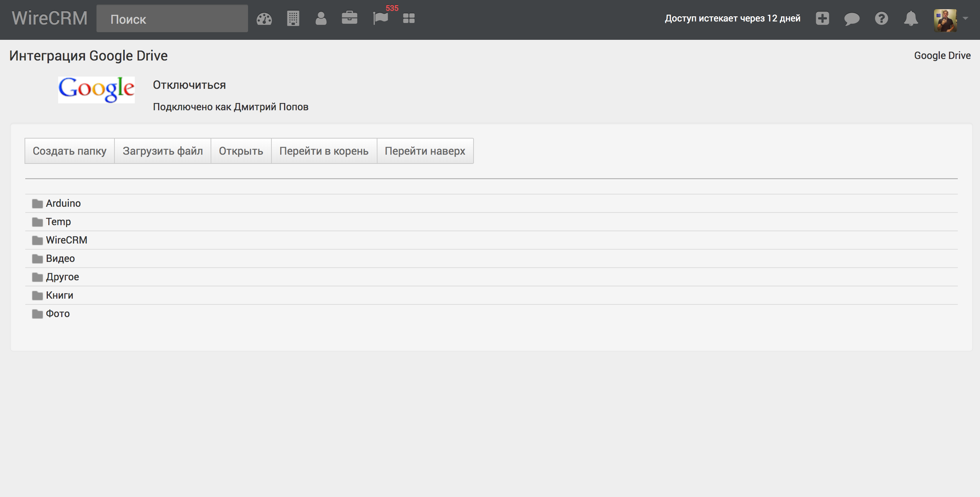Viewport: 980px width, 497px height.
Task: Click the folder icon beside Temp
Action: pos(37,222)
